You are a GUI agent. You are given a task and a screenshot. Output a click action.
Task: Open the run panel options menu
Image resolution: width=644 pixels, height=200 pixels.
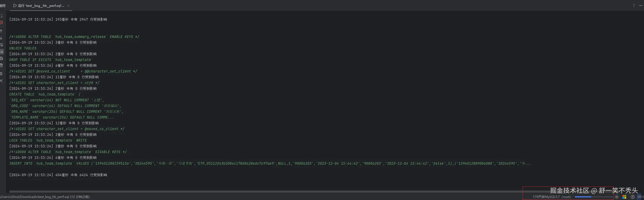pyautogui.click(x=634, y=5)
